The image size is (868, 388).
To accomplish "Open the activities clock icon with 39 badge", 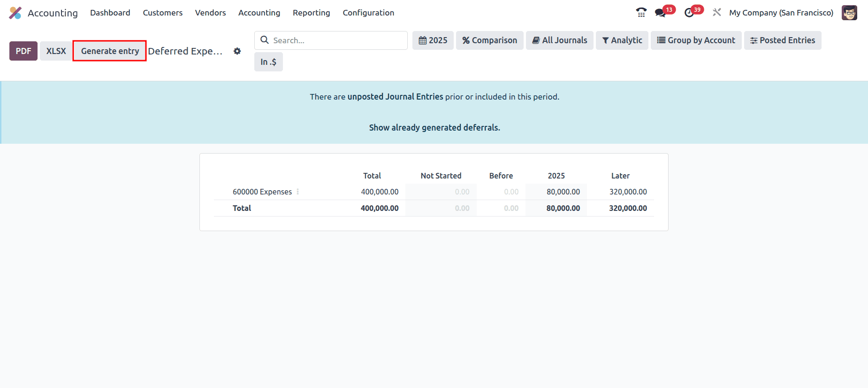I will pyautogui.click(x=689, y=13).
